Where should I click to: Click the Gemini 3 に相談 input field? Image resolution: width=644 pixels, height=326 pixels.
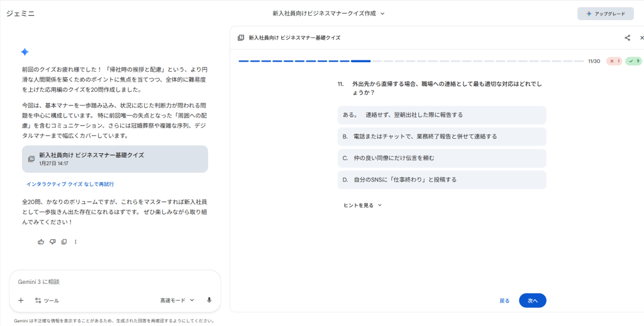point(114,282)
